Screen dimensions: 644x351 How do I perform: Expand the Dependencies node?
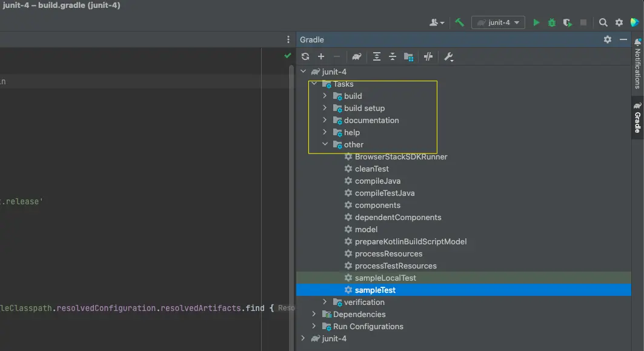(x=314, y=314)
